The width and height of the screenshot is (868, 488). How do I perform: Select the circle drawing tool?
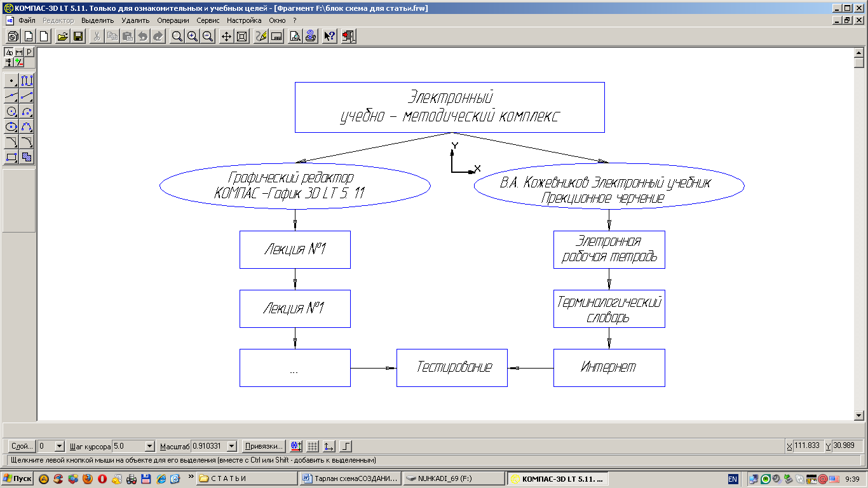[x=11, y=111]
